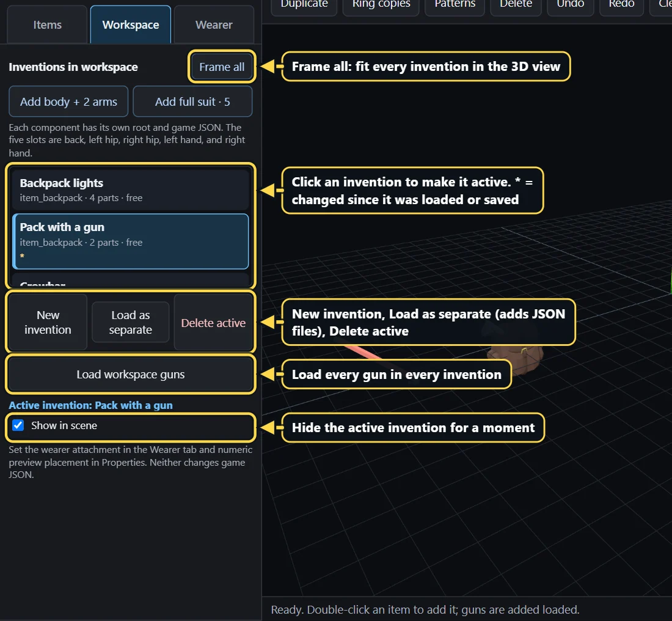Click Load as separate
The width and height of the screenshot is (672, 621).
130,323
